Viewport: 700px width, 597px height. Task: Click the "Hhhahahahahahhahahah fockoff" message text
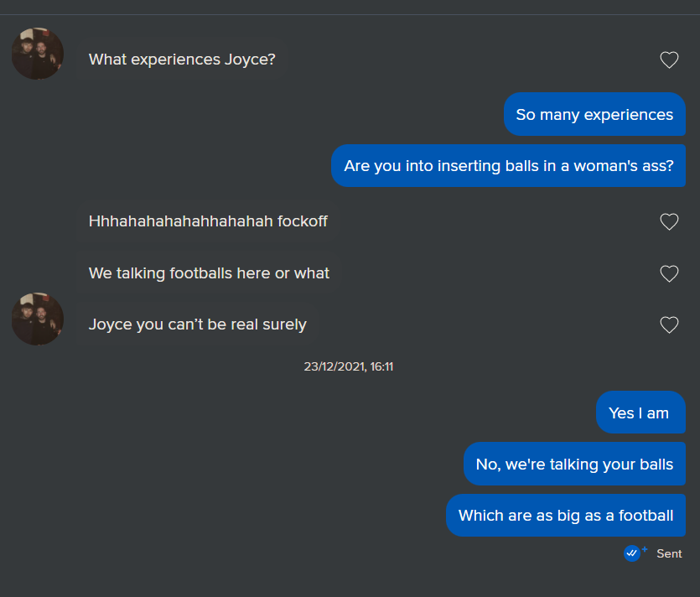tap(208, 221)
